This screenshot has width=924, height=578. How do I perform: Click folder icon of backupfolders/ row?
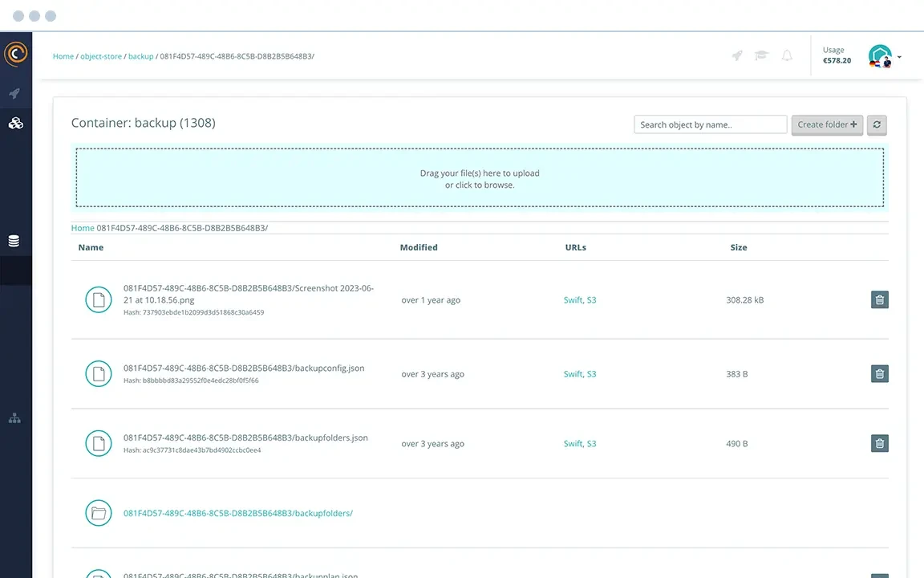tap(99, 513)
